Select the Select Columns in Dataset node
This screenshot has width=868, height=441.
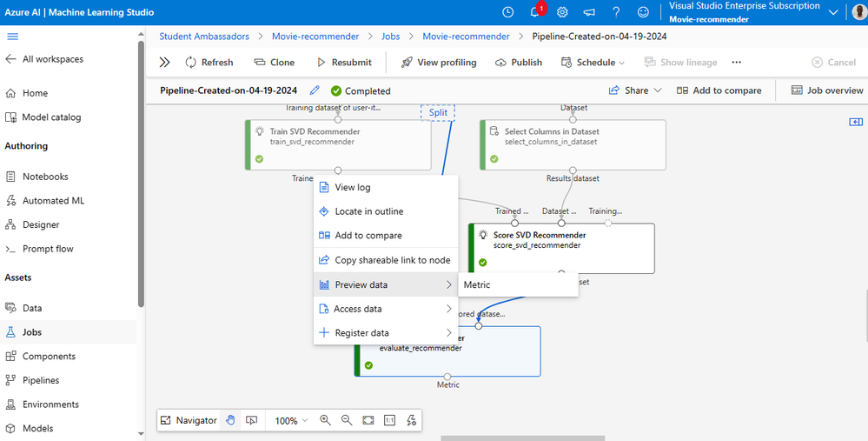[573, 145]
